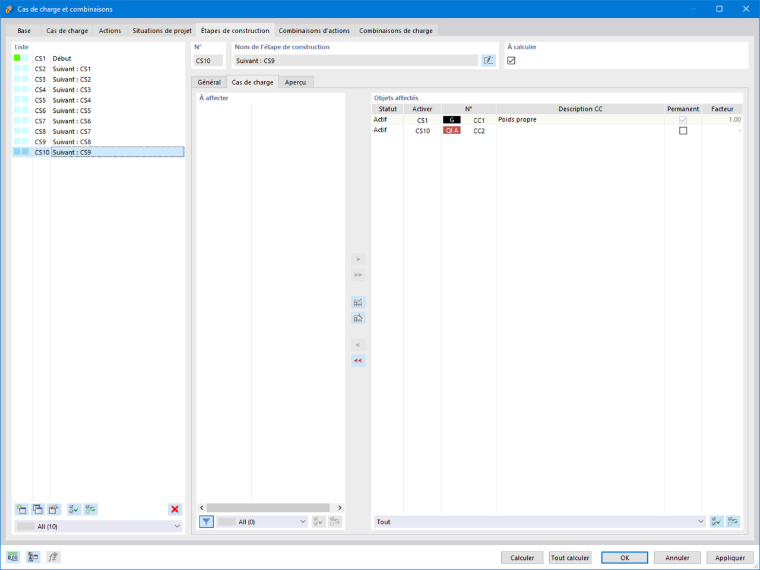Select all items in Liste panel
This screenshot has height=570, width=760.
click(x=74, y=509)
